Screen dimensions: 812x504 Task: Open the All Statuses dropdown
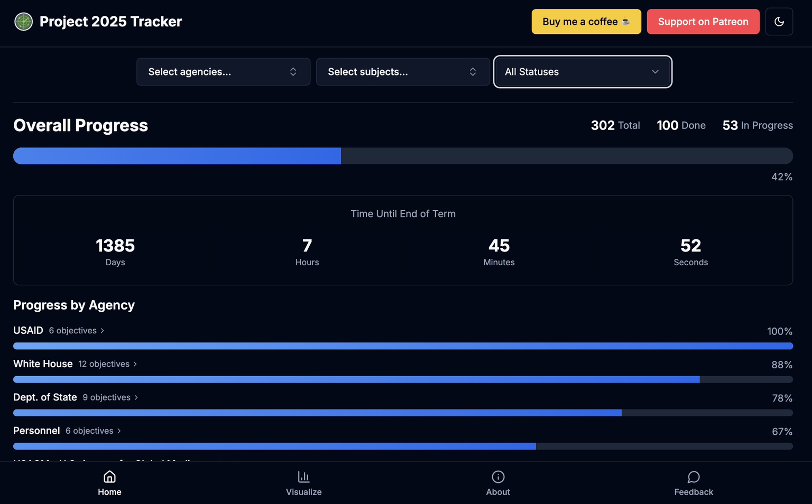(583, 72)
